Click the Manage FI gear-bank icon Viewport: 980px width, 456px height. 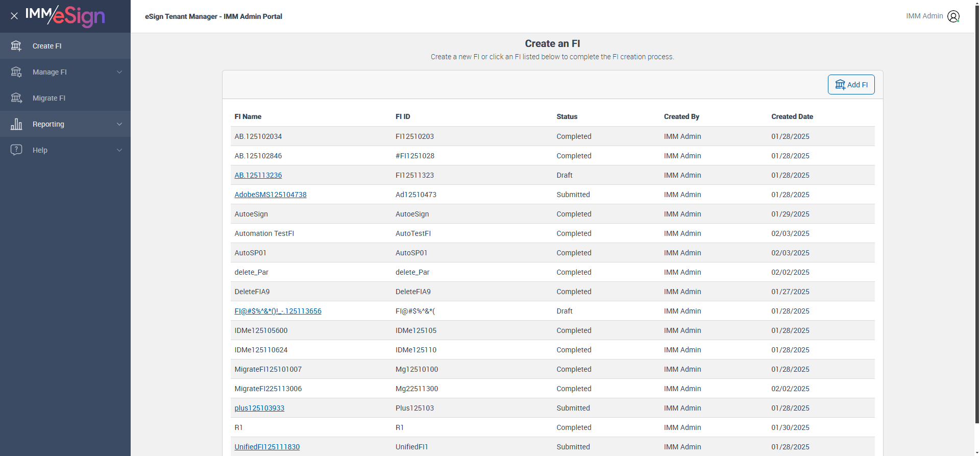click(16, 72)
